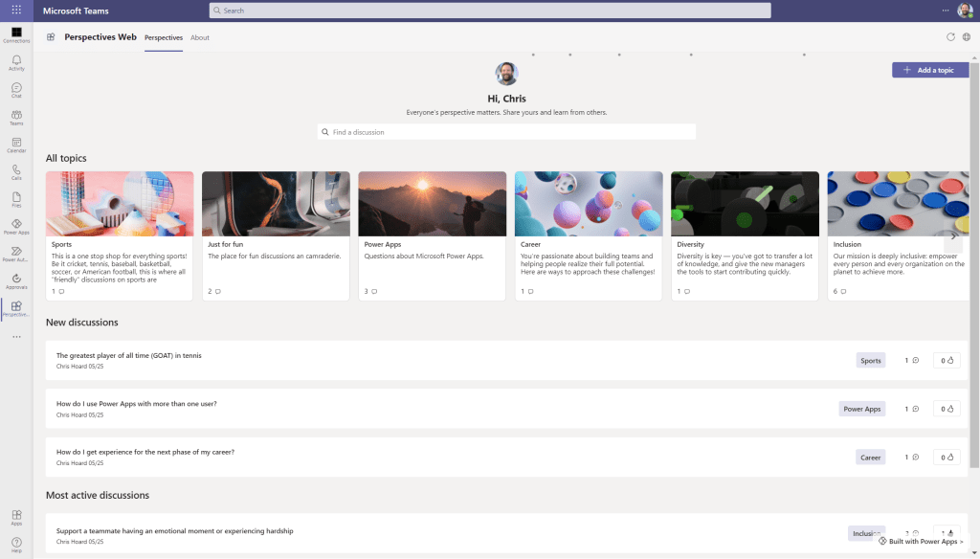
Task: Go to Calendar in the left rail
Action: coord(16,145)
